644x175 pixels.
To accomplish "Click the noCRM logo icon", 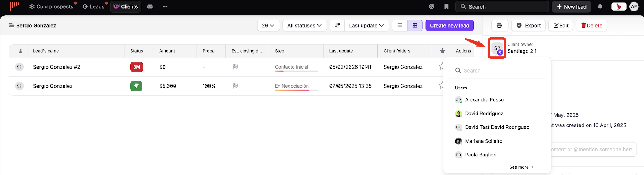I will 14,6.
